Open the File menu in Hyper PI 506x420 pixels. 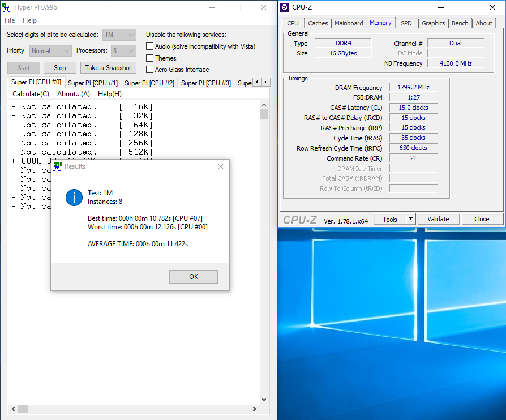tap(10, 20)
